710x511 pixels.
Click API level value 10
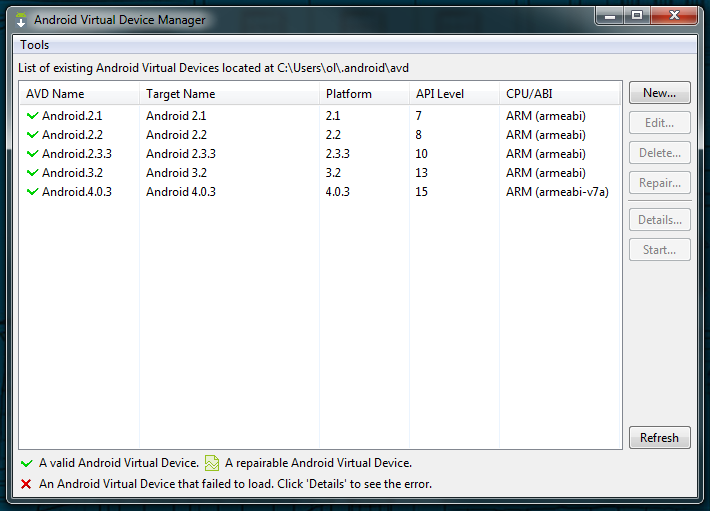click(x=422, y=154)
